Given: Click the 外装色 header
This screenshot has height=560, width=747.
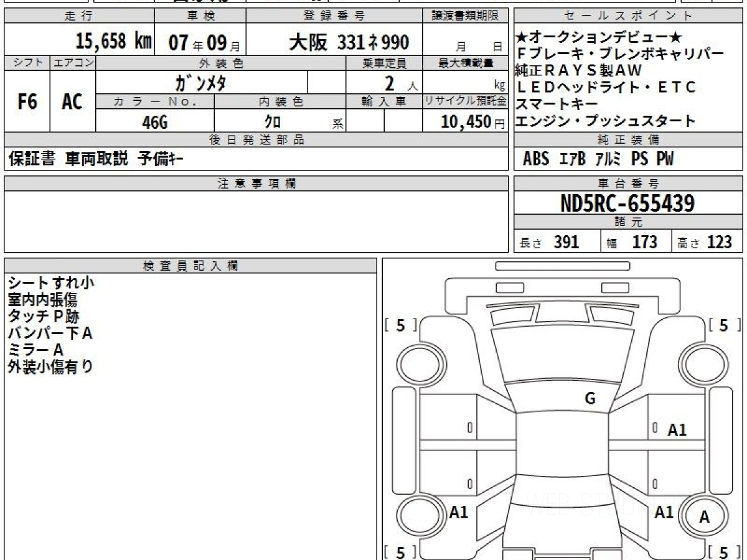Looking at the screenshot, I should pyautogui.click(x=221, y=63).
